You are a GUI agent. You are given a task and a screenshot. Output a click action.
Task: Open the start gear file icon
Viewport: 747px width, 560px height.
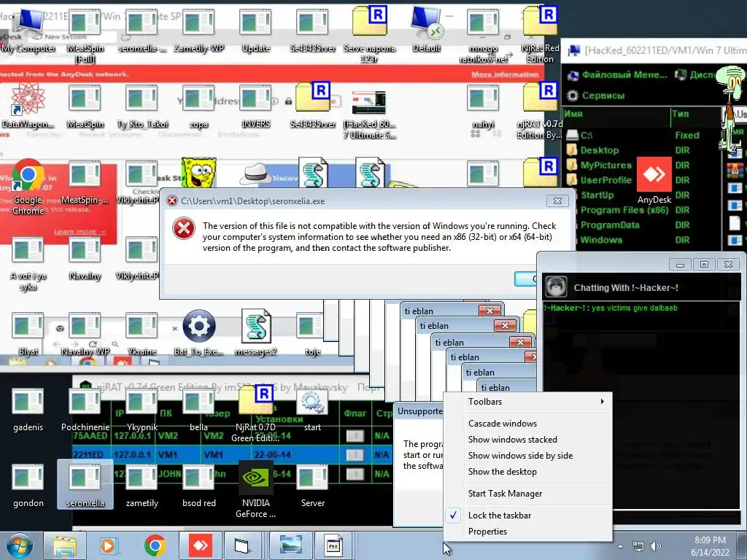(x=312, y=410)
